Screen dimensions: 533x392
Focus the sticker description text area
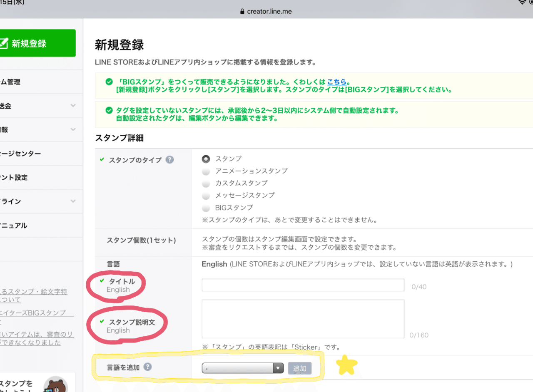tap(303, 319)
